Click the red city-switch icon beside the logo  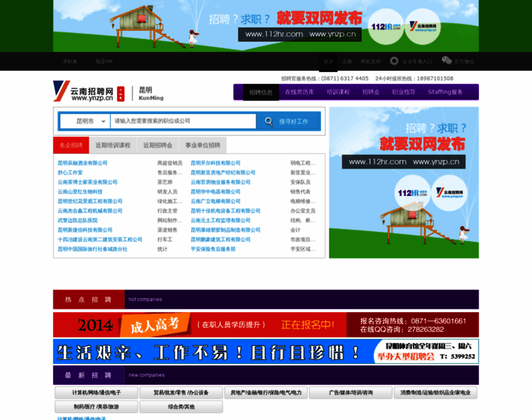click(121, 94)
